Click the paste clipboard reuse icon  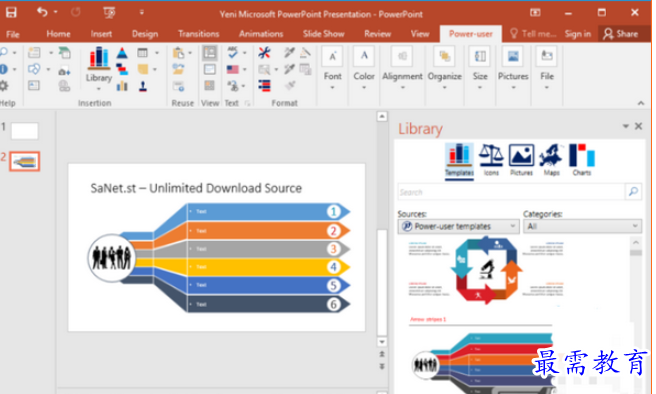[x=179, y=53]
